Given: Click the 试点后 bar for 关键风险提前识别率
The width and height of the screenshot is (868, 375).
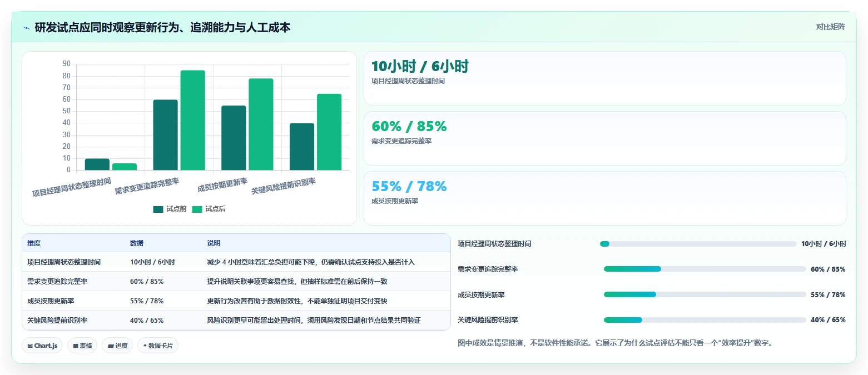Looking at the screenshot, I should (x=329, y=132).
